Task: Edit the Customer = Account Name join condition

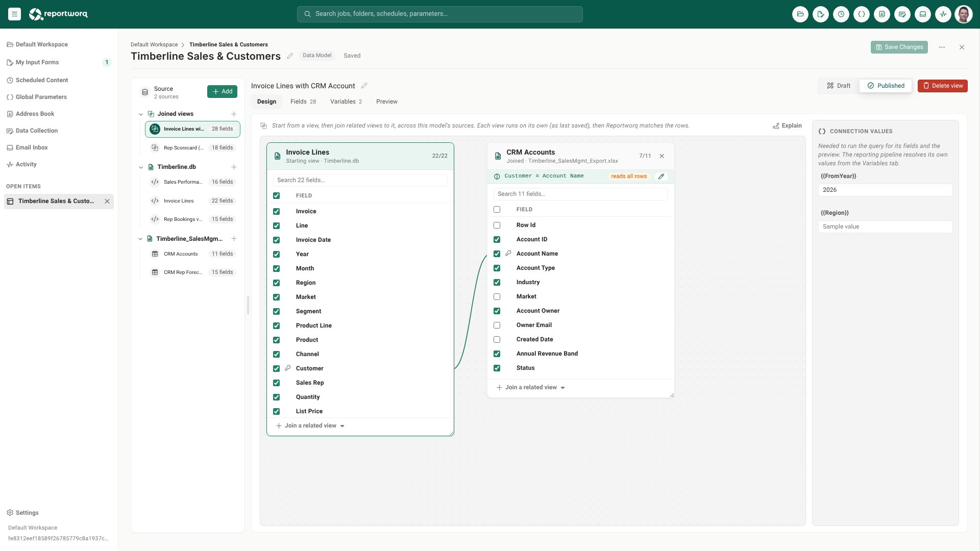Action: point(661,176)
